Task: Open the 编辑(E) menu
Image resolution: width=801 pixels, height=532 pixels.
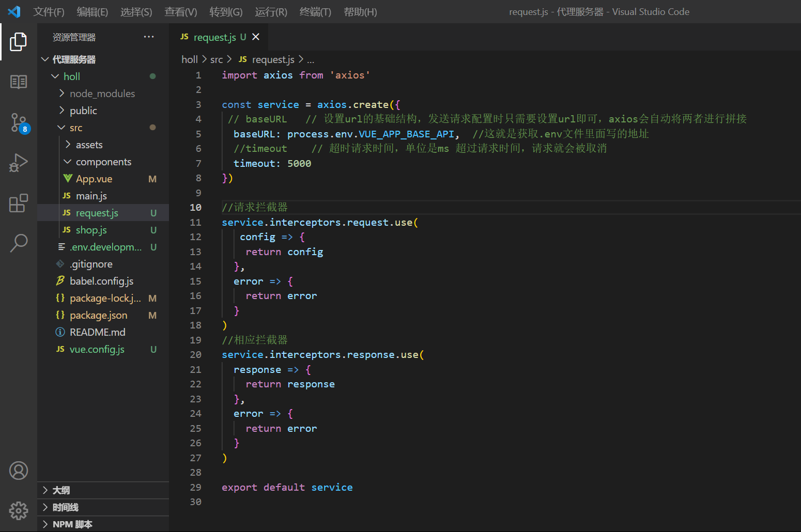Action: pos(92,12)
